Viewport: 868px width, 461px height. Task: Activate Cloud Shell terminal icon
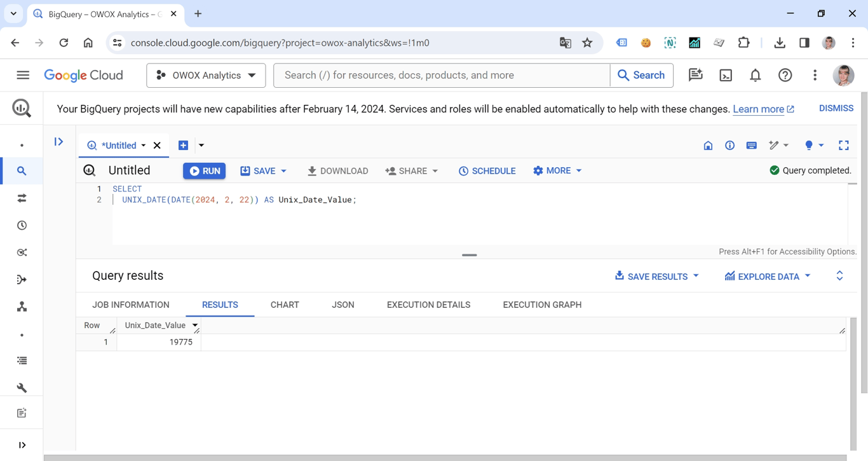point(726,75)
